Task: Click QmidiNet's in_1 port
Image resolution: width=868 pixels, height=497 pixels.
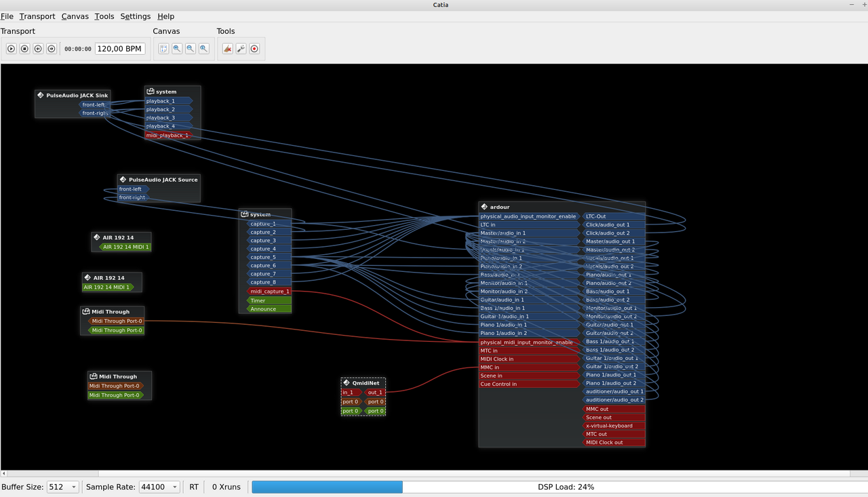Action: click(352, 393)
